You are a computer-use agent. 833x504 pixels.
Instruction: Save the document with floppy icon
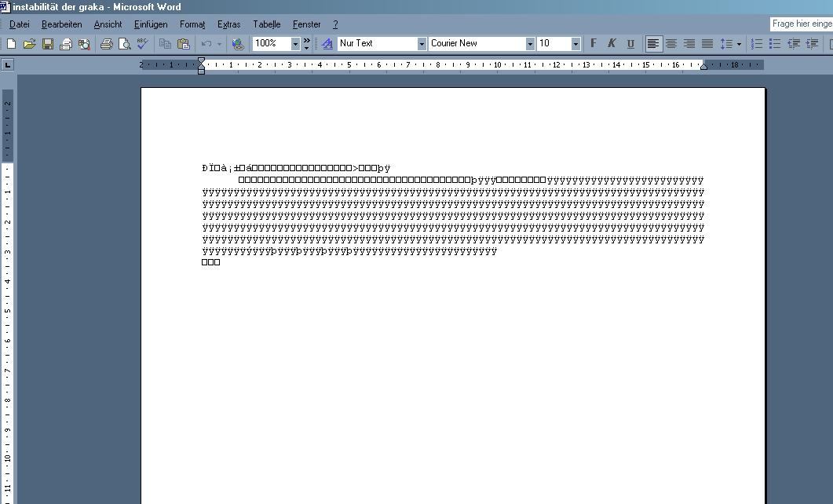[48, 43]
